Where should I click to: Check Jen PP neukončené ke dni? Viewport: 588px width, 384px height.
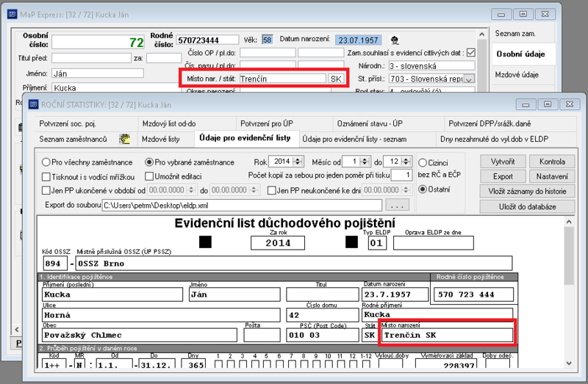pos(272,190)
